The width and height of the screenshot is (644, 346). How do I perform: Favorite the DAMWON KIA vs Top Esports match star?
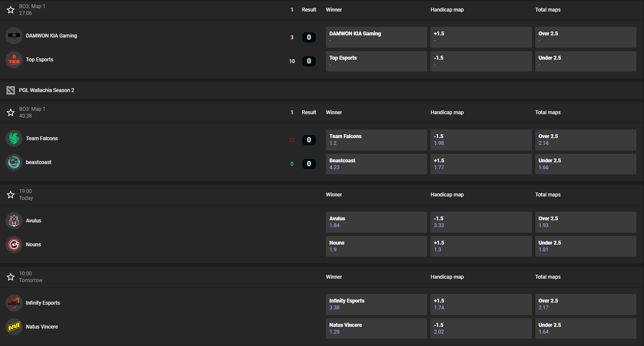pos(11,10)
